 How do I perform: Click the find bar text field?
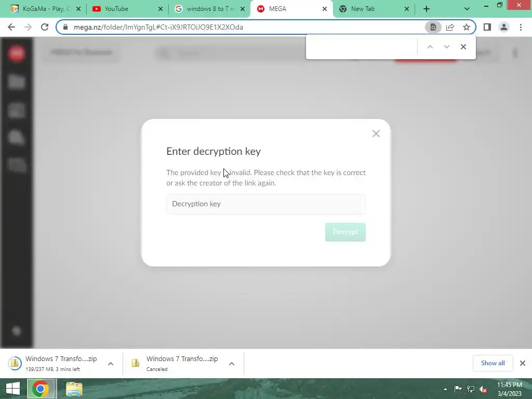(362, 47)
